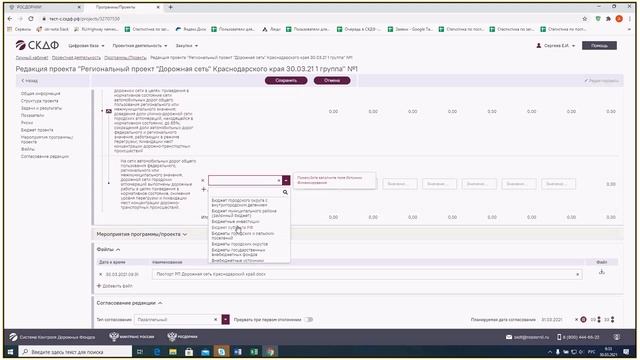Open Excel from the taskbar
The height and width of the screenshot is (360, 640).
pos(253,351)
